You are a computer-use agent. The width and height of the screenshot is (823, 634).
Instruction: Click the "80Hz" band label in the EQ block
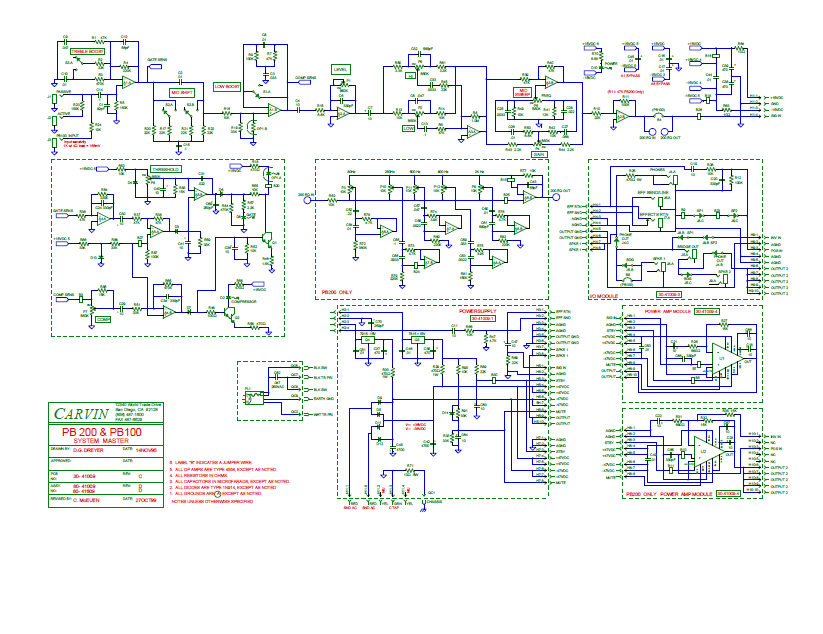click(x=351, y=172)
